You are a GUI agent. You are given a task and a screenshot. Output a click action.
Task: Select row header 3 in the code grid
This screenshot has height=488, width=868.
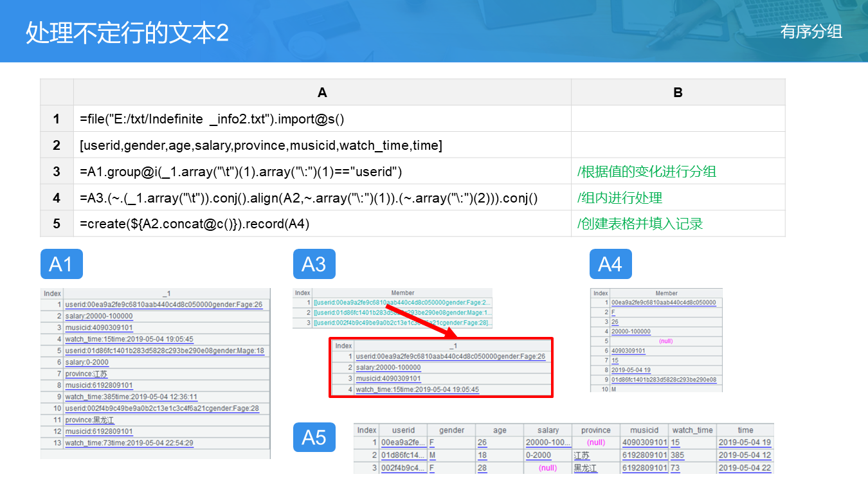57,172
